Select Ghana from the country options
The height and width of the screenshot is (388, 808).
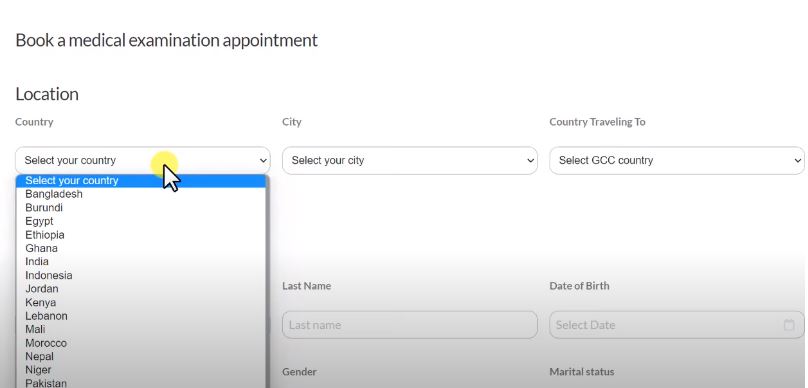141,248
